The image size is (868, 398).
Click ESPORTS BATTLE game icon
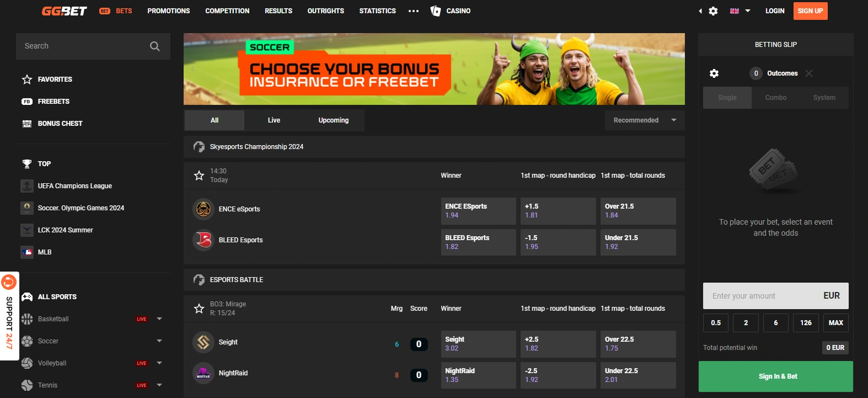(x=199, y=280)
